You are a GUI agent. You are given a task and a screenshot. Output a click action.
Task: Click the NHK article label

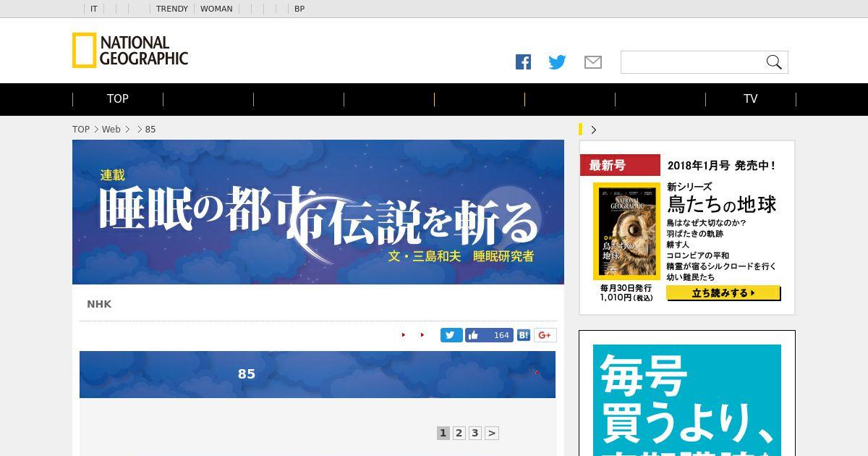(x=99, y=304)
